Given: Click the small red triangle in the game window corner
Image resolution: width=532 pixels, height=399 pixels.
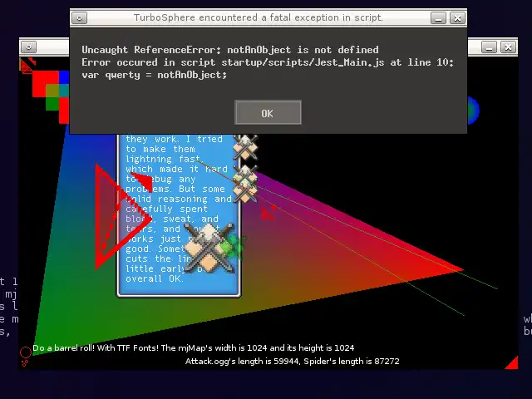Looking at the screenshot, I should (x=512, y=362).
